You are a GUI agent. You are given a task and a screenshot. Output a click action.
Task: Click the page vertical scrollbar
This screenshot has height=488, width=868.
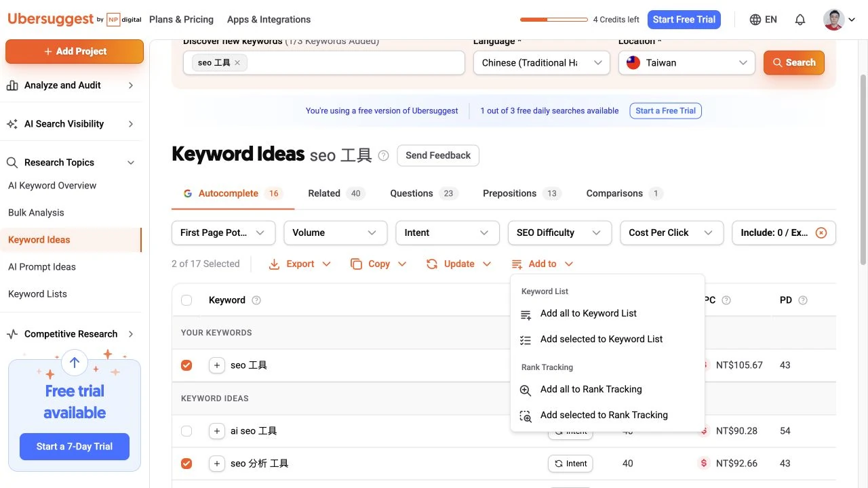[x=863, y=169]
